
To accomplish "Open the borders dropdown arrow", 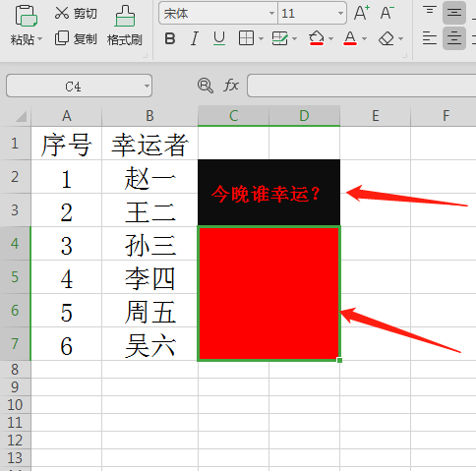I will tap(261, 38).
